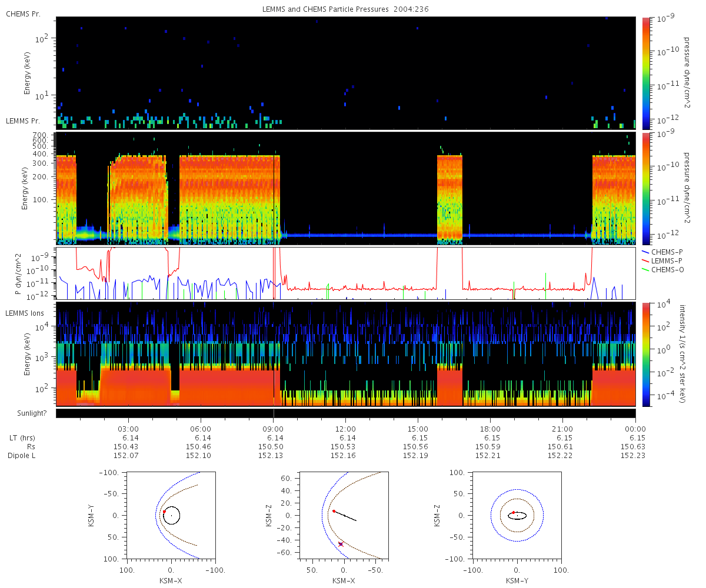Screen dimensions: 706x588
Task: Click the LT (hrs) row label
Action: click(24, 438)
